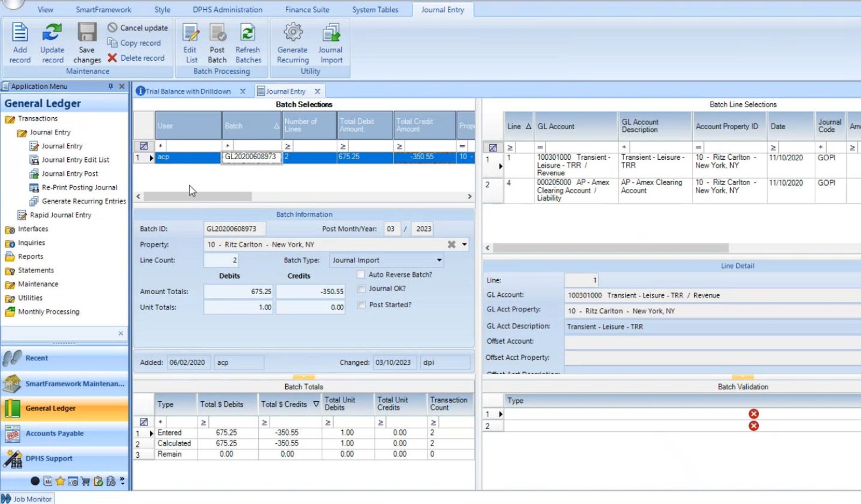Open the Property dropdown arrow
The image size is (861, 504).
(464, 244)
